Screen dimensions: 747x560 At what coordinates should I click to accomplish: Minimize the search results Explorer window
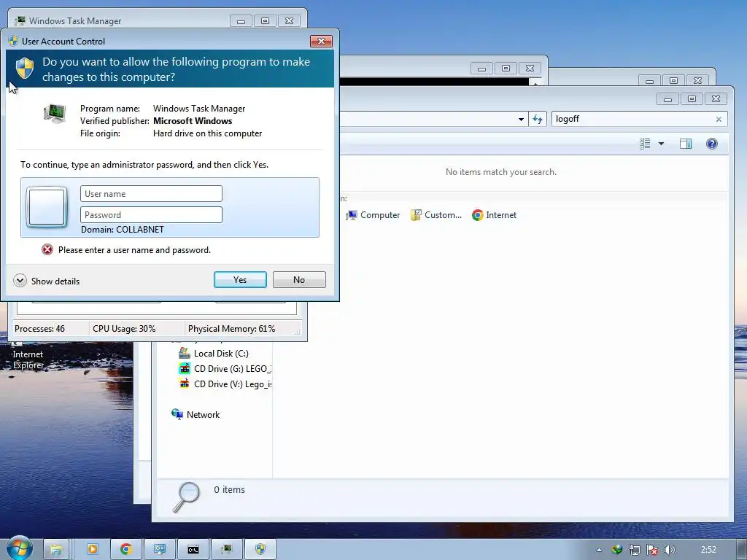pyautogui.click(x=668, y=99)
